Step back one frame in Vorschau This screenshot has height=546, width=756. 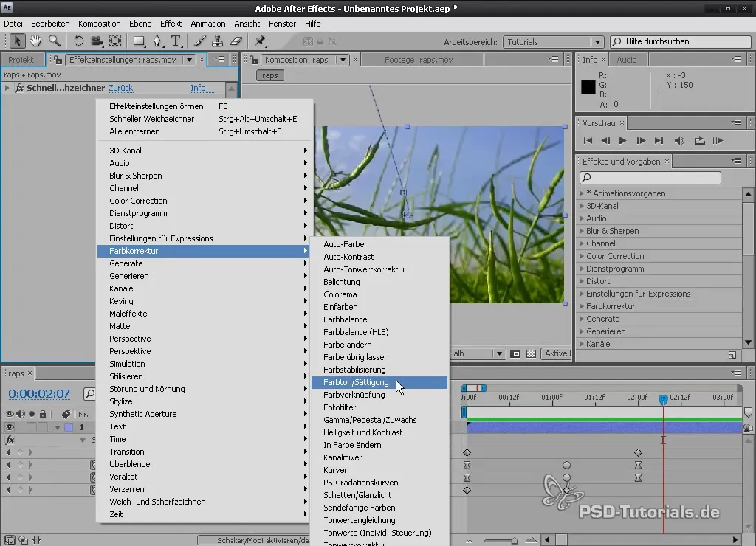(x=605, y=141)
